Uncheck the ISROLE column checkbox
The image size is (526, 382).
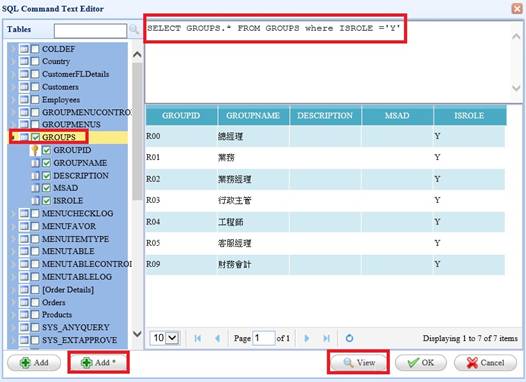pyautogui.click(x=46, y=201)
